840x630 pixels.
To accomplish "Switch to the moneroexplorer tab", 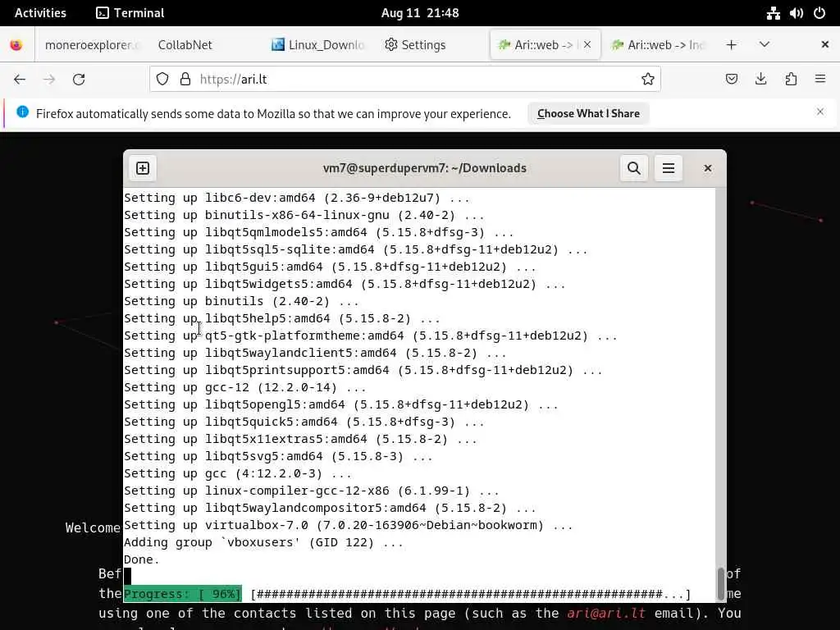I will 92,45.
